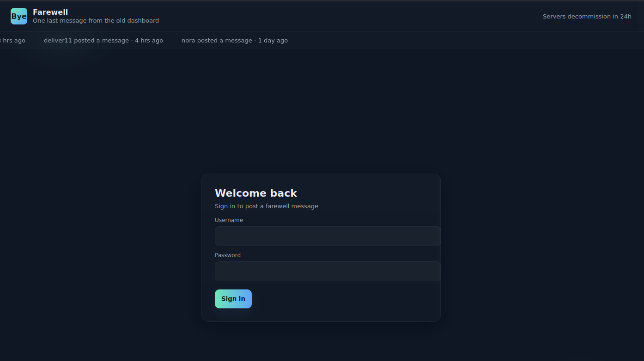
Task: Click 'One last message from the old dashboard' subtitle
Action: click(96, 21)
